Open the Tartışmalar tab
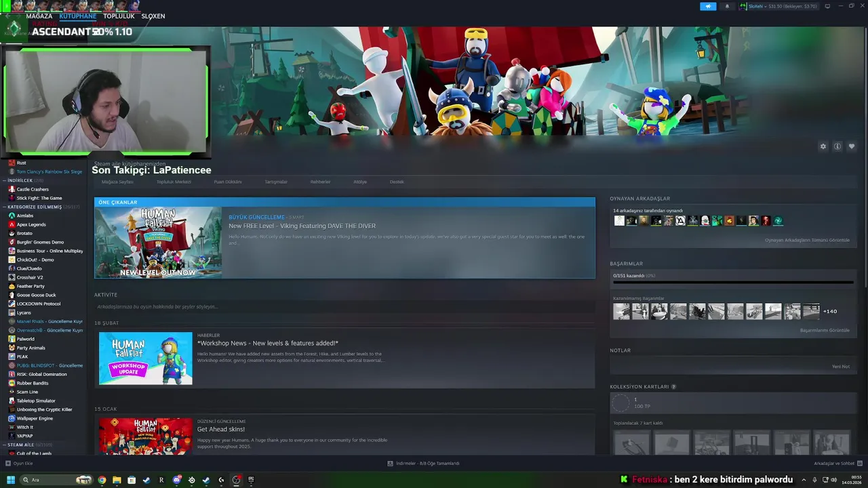Image resolution: width=868 pixels, height=488 pixels. tap(276, 182)
